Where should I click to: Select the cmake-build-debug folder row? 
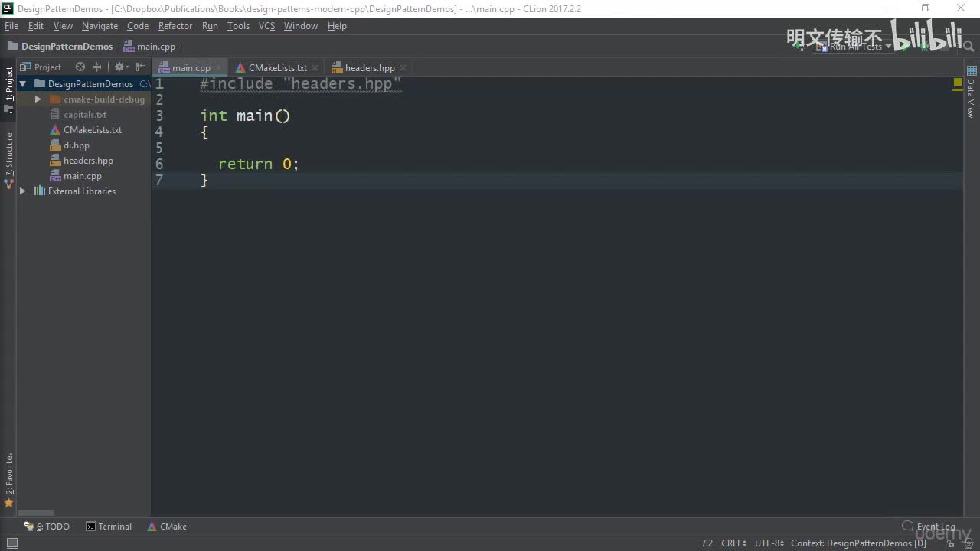[x=84, y=99]
